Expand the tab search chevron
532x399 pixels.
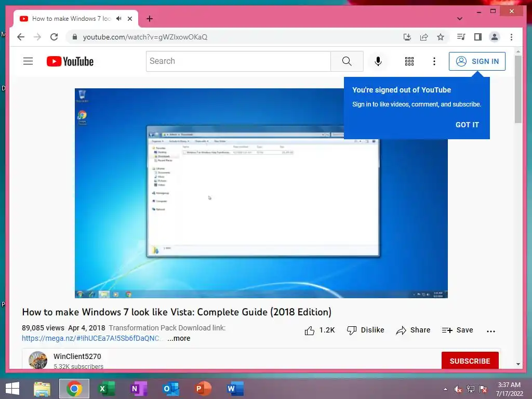tap(460, 19)
